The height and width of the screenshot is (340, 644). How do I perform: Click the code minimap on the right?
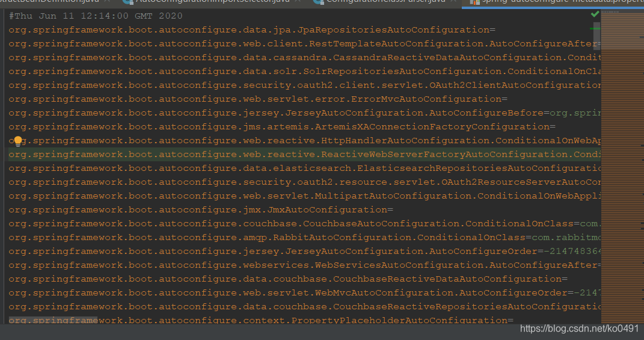point(622,167)
